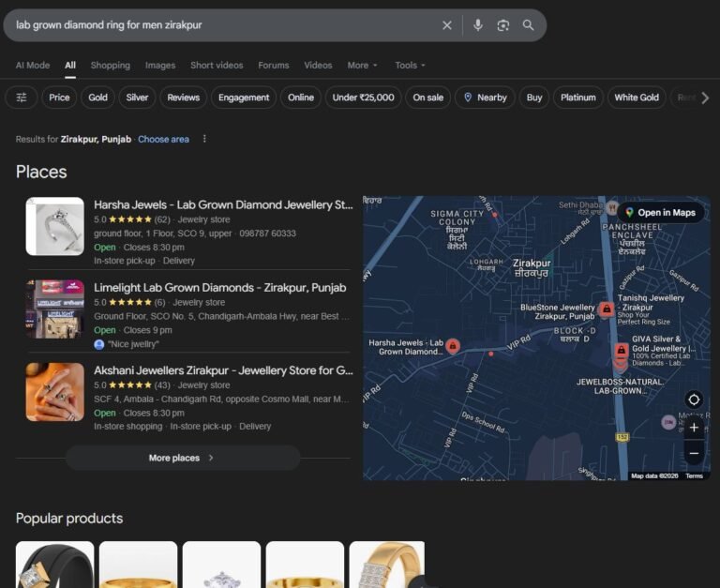Submit search with the magnifier icon

(x=528, y=25)
